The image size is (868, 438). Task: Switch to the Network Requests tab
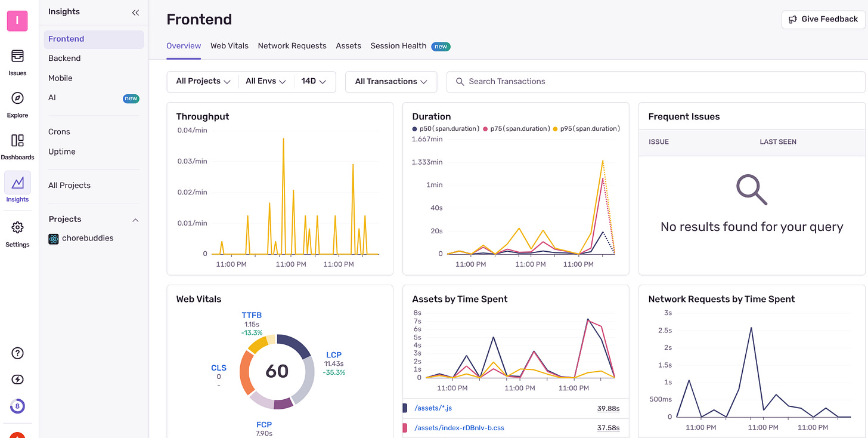(292, 46)
